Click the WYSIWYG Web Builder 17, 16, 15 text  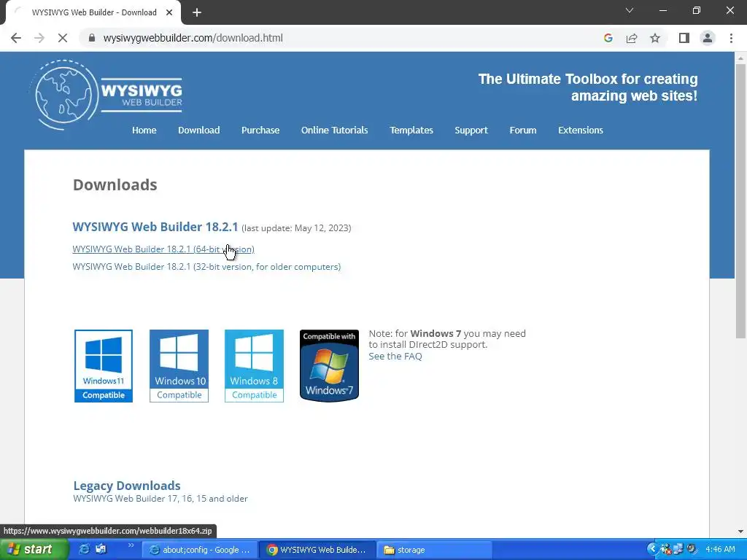[160, 499]
